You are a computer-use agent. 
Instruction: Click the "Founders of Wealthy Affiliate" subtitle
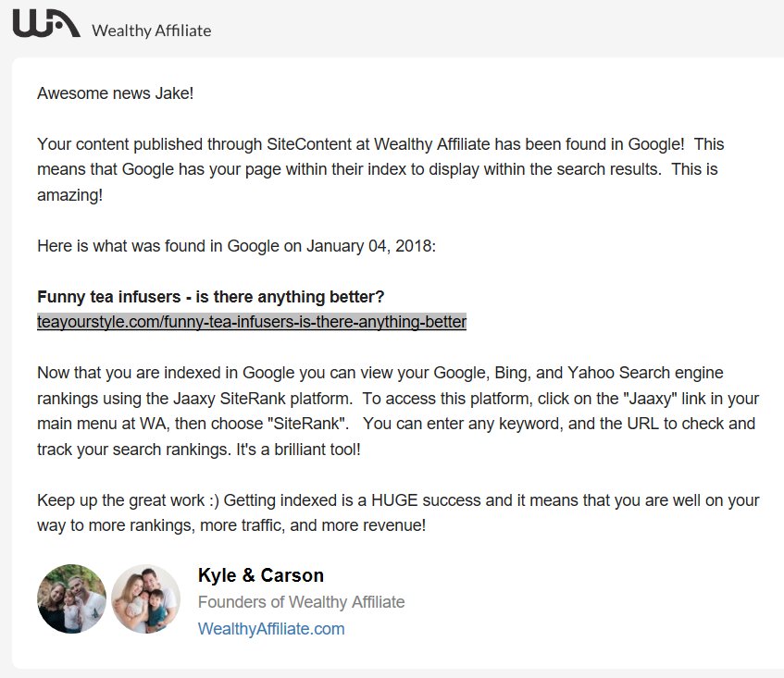click(301, 602)
